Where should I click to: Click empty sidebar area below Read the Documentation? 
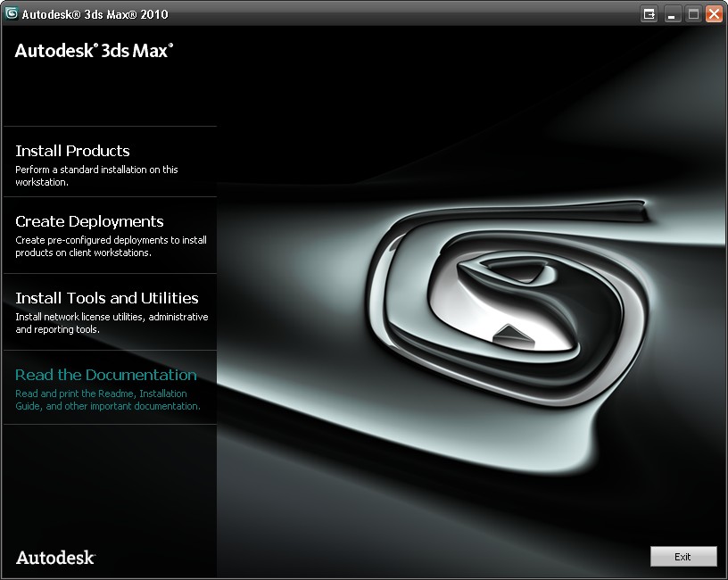[x=109, y=482]
